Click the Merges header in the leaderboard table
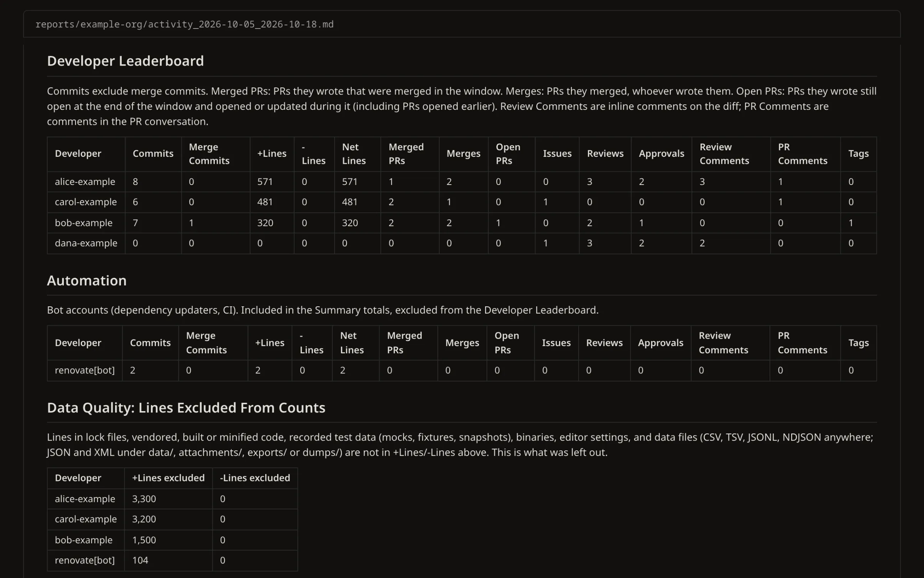Screen dimensions: 924x578 click(464, 153)
